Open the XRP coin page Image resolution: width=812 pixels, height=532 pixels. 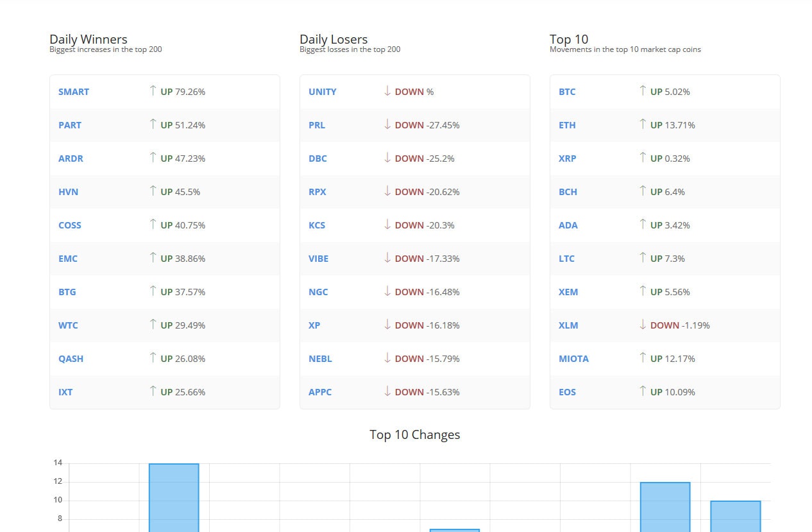(568, 159)
